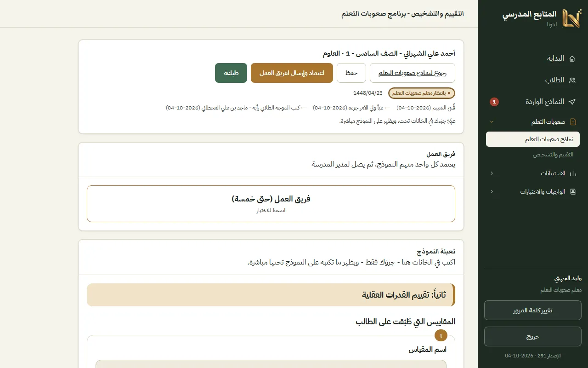Expand the الواجبات والاختبارات sidebar section
Viewport: 588px width, 368px height.
tap(533, 191)
